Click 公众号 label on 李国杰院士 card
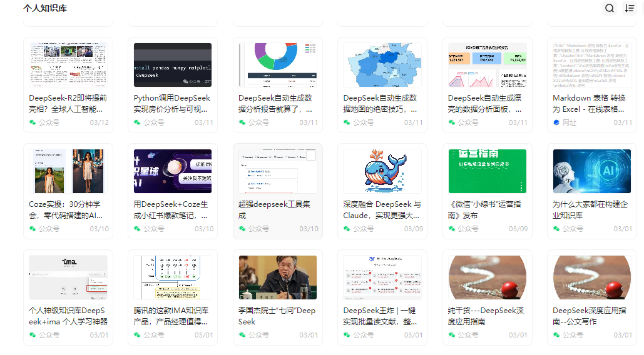 point(258,335)
